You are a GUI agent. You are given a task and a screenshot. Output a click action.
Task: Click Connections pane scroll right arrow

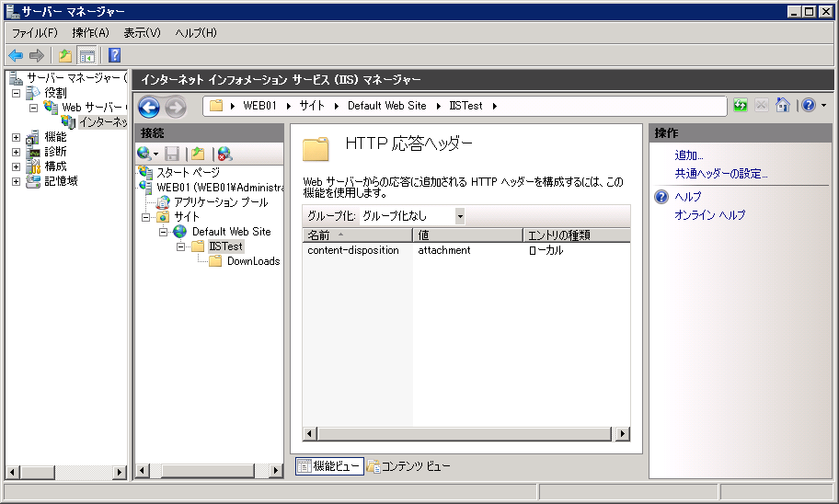click(x=276, y=471)
